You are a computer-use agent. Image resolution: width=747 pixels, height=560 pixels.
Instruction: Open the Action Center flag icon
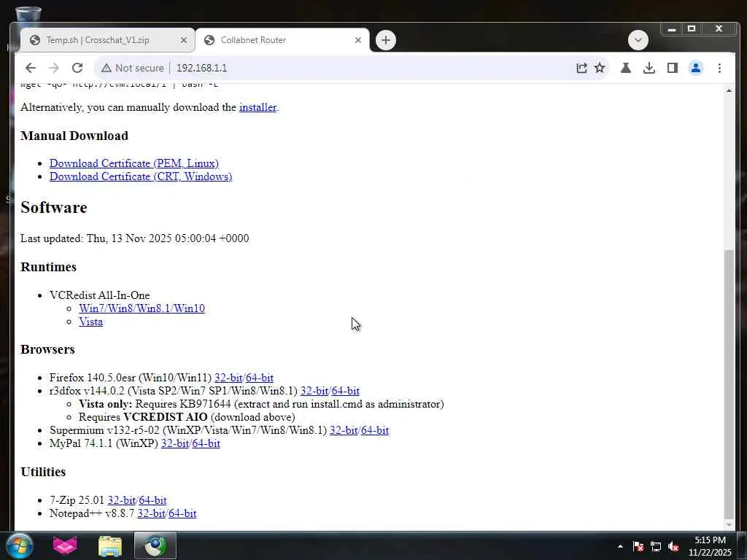(x=638, y=547)
